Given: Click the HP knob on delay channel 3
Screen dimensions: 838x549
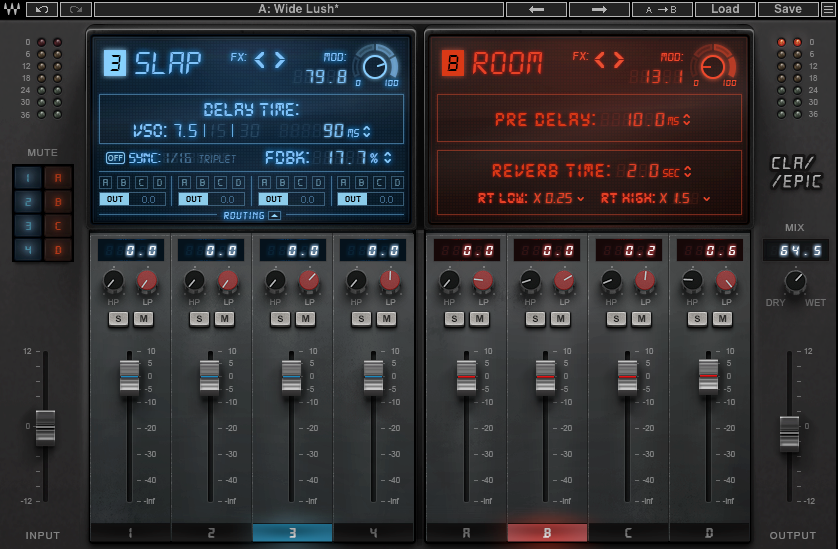Looking at the screenshot, I should click(275, 281).
